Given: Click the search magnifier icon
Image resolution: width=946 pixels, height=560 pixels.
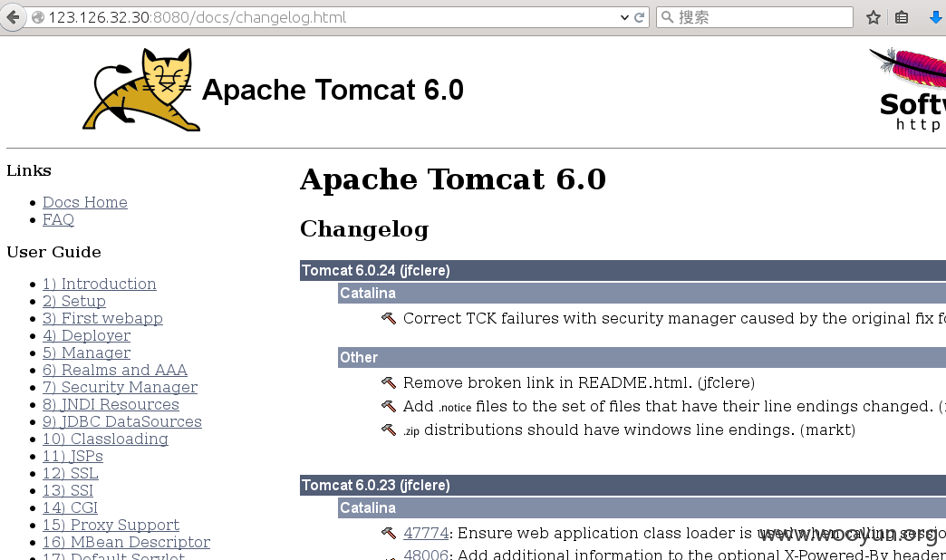Looking at the screenshot, I should tap(667, 17).
